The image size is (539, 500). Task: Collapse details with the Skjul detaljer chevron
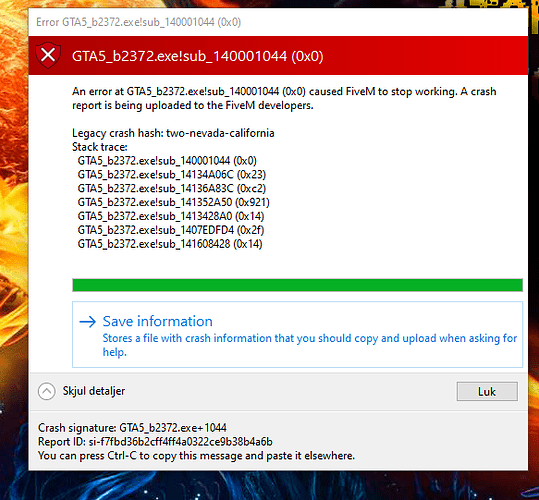point(46,391)
